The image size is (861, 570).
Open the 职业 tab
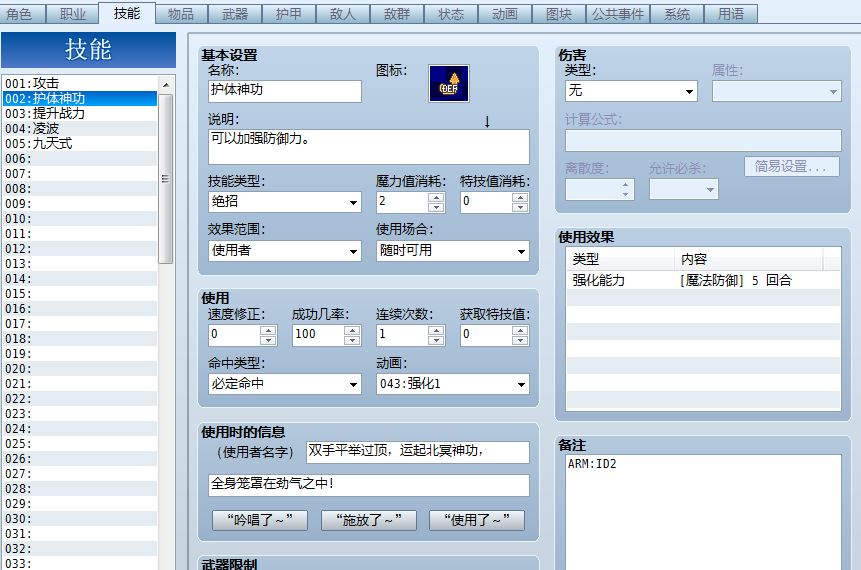click(72, 14)
